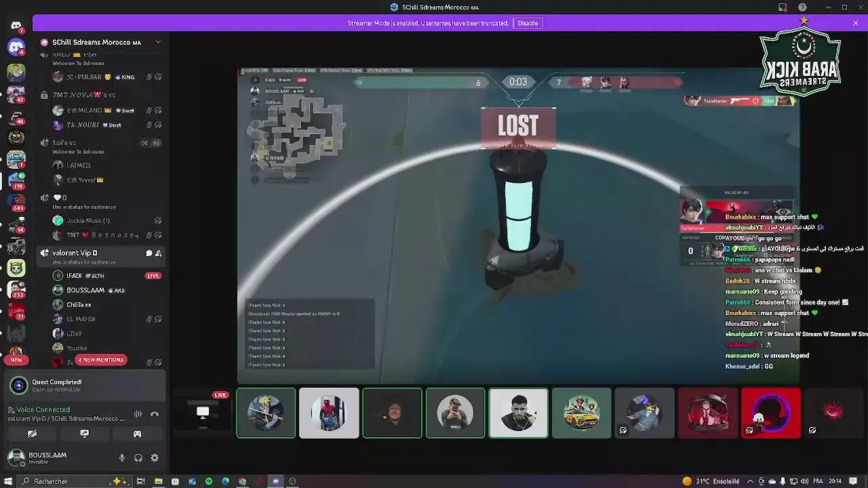Click Youzikx in voice channel
Viewport: 868px width, 488px height.
coord(102,348)
